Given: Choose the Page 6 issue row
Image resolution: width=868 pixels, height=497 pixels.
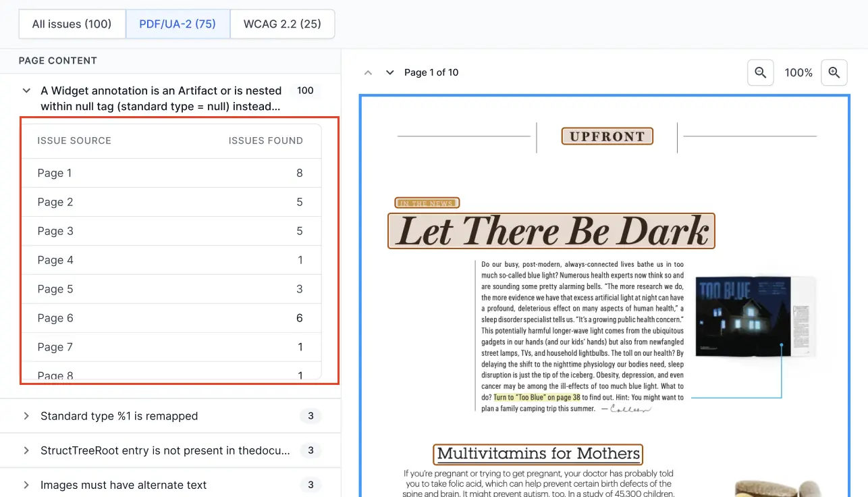Looking at the screenshot, I should click(170, 318).
